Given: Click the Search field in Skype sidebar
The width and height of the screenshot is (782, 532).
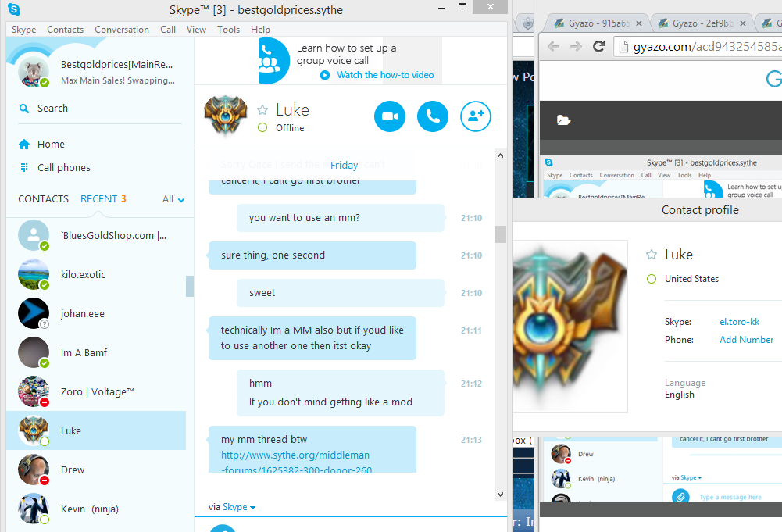Looking at the screenshot, I should pyautogui.click(x=100, y=108).
